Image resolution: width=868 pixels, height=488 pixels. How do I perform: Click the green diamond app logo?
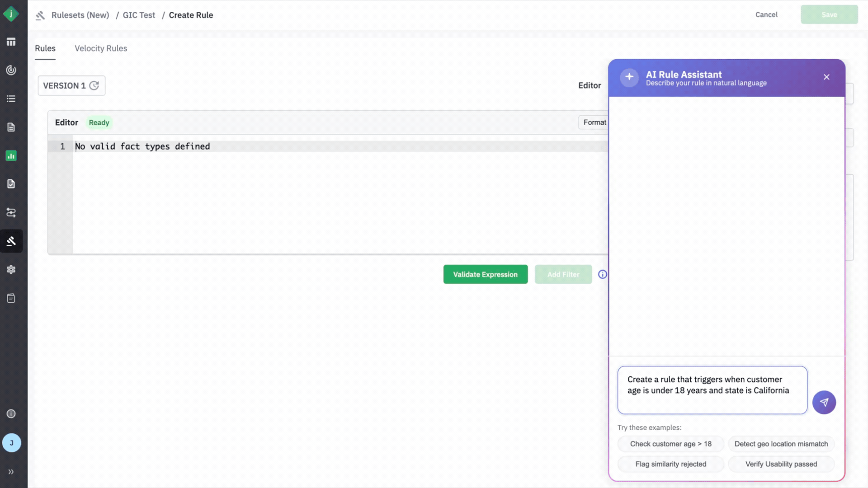11,14
